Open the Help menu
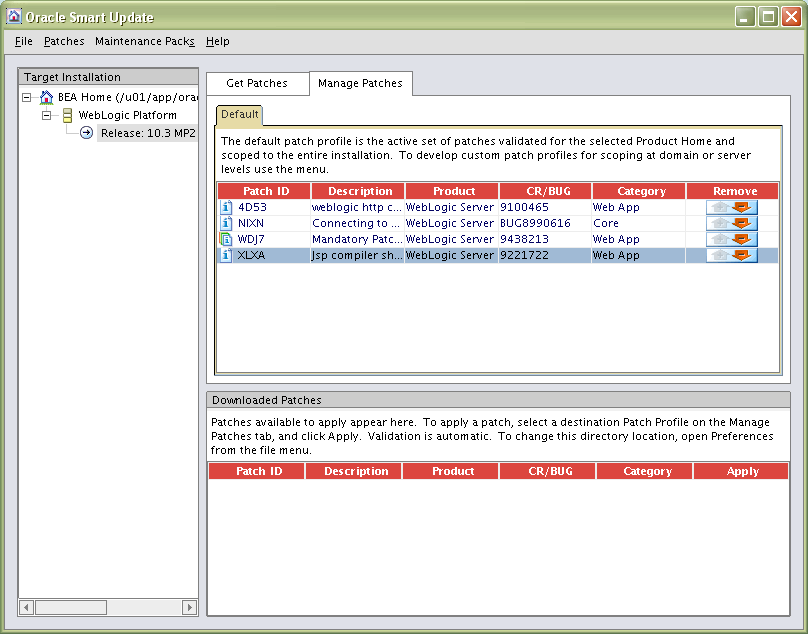 click(x=217, y=41)
